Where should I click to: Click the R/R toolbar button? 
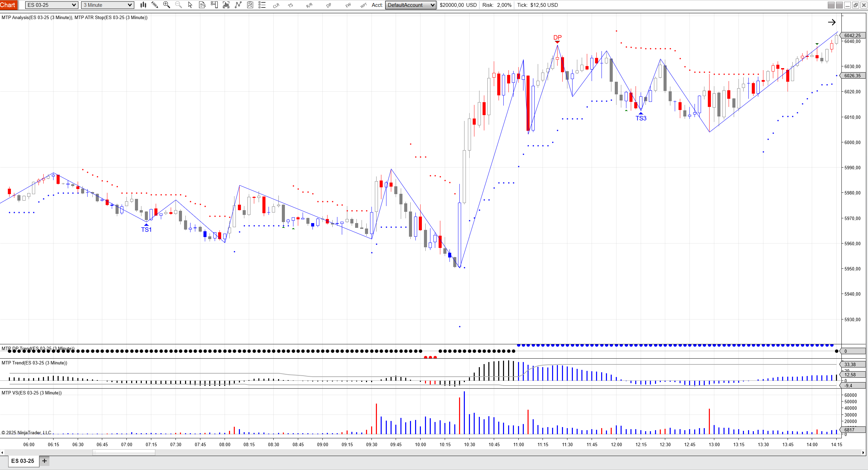[309, 5]
